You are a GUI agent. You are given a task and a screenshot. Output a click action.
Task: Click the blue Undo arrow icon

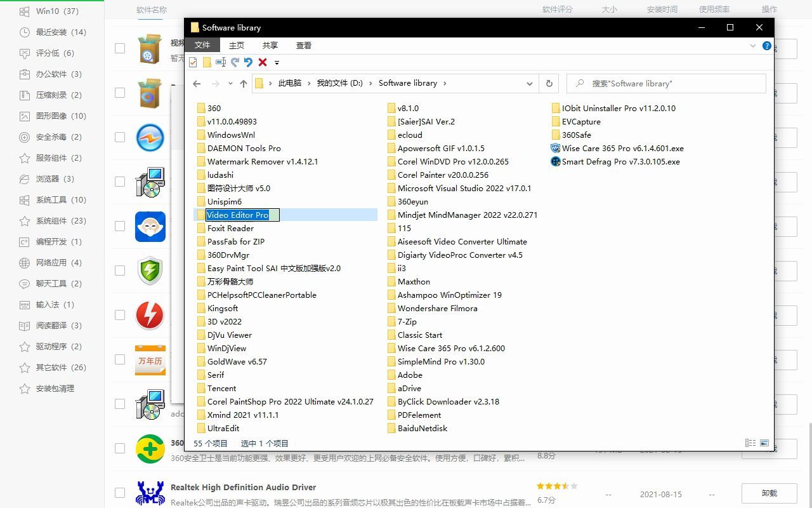[x=248, y=62]
